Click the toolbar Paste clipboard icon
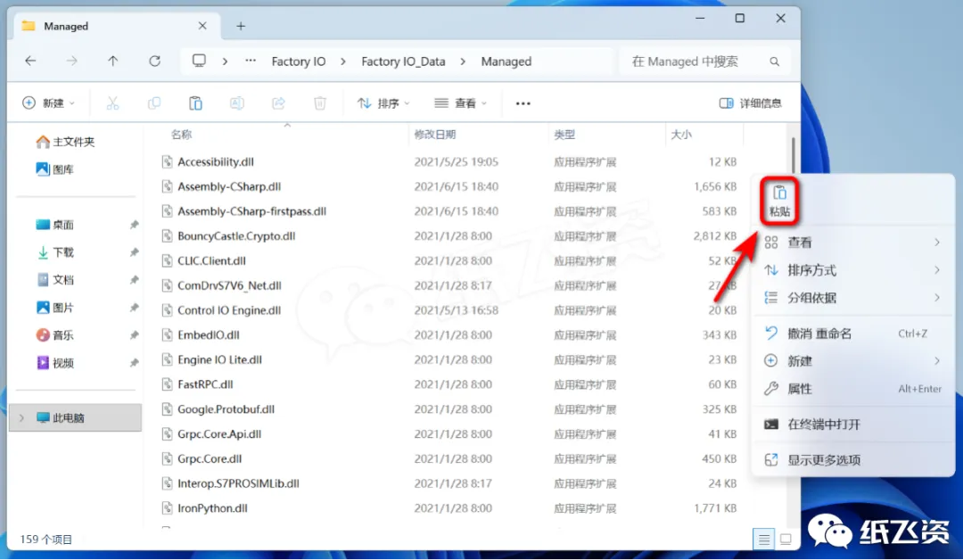Image resolution: width=963 pixels, height=560 pixels. [195, 103]
